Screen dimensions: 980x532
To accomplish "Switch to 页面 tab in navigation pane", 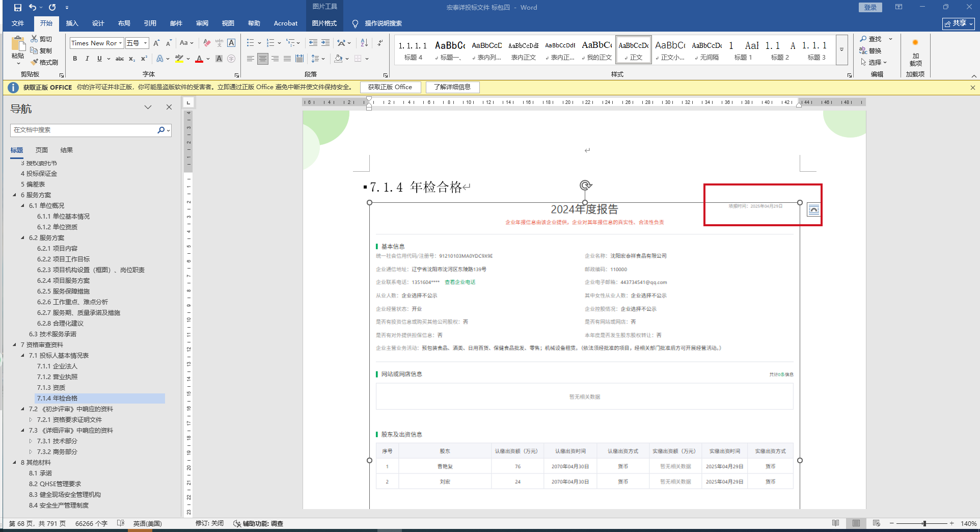I will (41, 150).
